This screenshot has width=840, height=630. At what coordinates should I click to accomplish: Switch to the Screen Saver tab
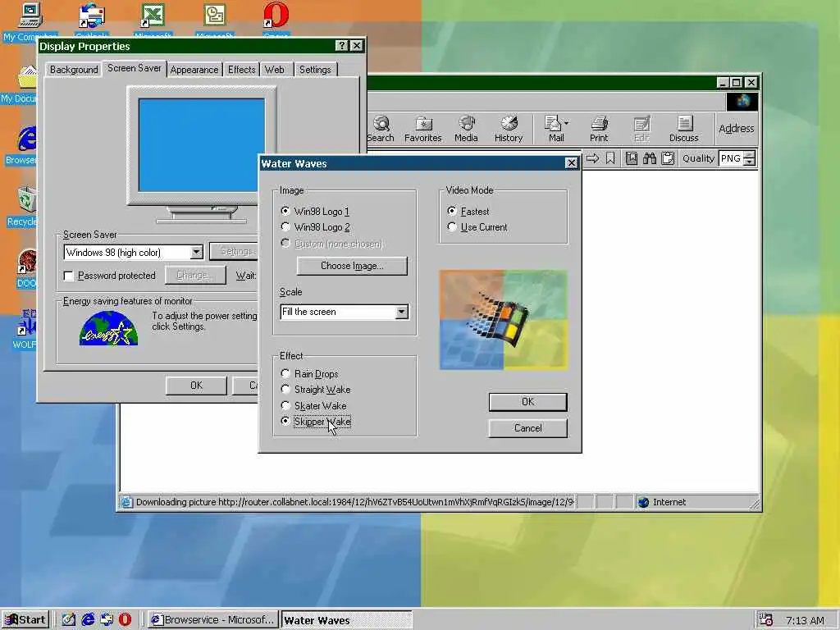tap(134, 68)
